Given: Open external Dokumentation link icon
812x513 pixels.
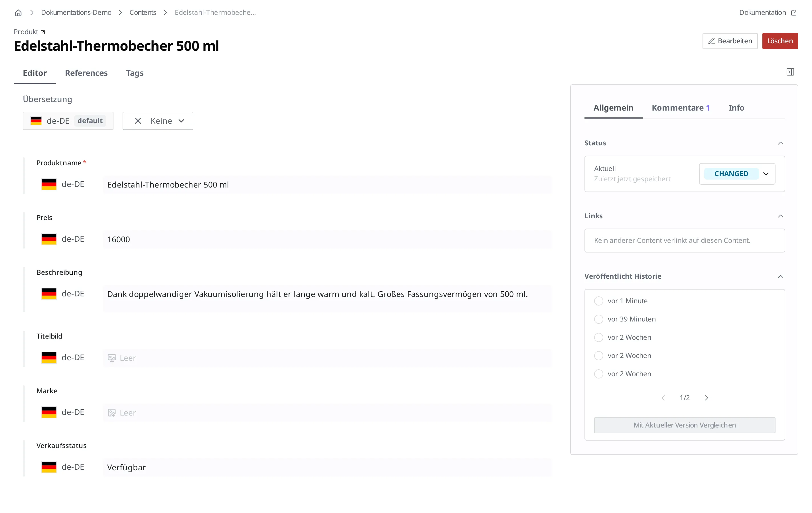Looking at the screenshot, I should point(794,13).
